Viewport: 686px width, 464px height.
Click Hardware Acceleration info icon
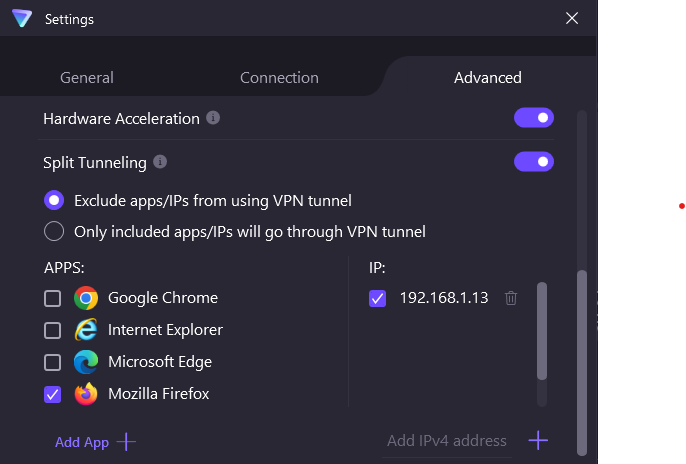click(x=213, y=118)
